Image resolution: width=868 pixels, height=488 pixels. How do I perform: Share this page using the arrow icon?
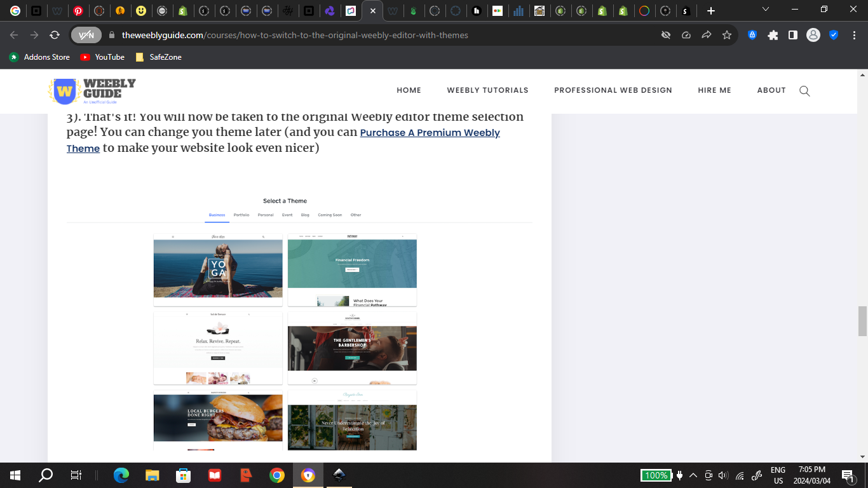(x=707, y=35)
